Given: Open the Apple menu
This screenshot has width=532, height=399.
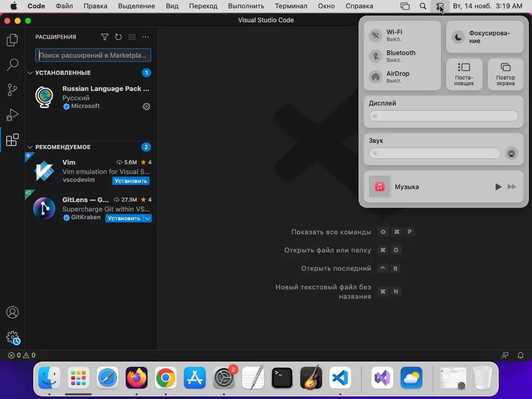Looking at the screenshot, I should [14, 6].
